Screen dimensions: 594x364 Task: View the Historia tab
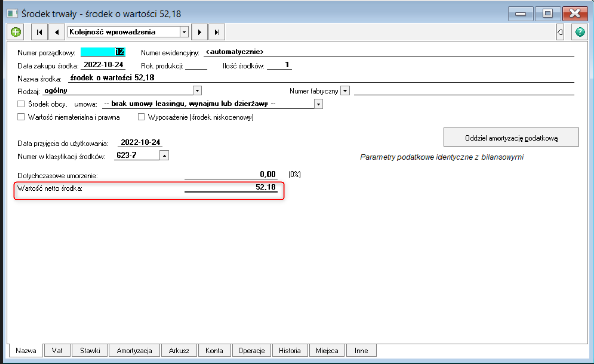click(x=290, y=350)
